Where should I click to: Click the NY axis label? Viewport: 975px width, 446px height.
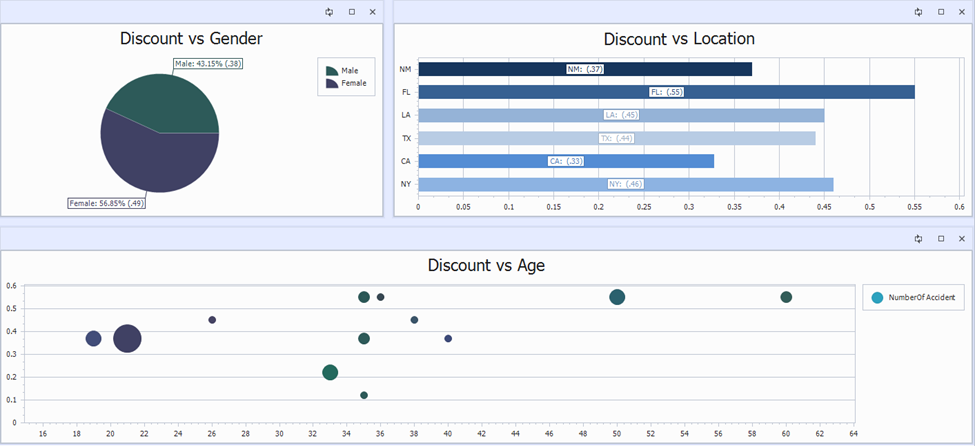tap(406, 184)
